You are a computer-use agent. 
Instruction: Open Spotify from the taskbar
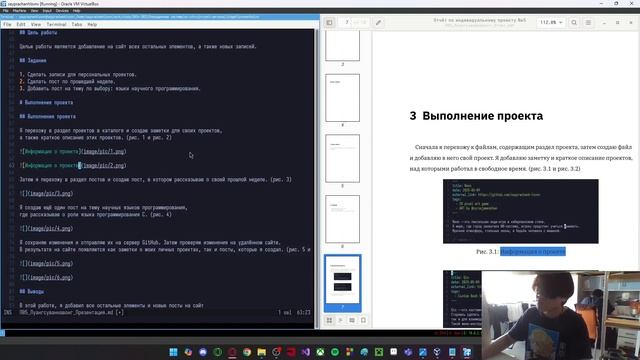pos(335,352)
